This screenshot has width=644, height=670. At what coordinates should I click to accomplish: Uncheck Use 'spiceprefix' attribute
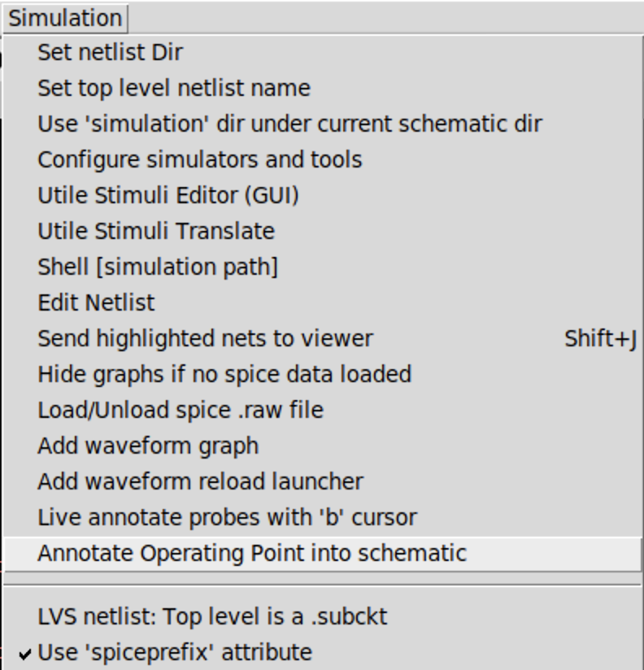(323, 652)
